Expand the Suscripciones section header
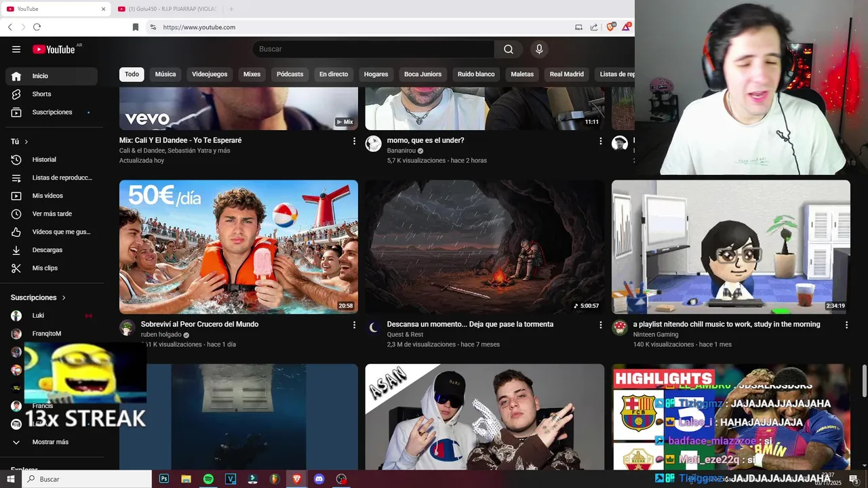868x488 pixels. click(x=39, y=298)
